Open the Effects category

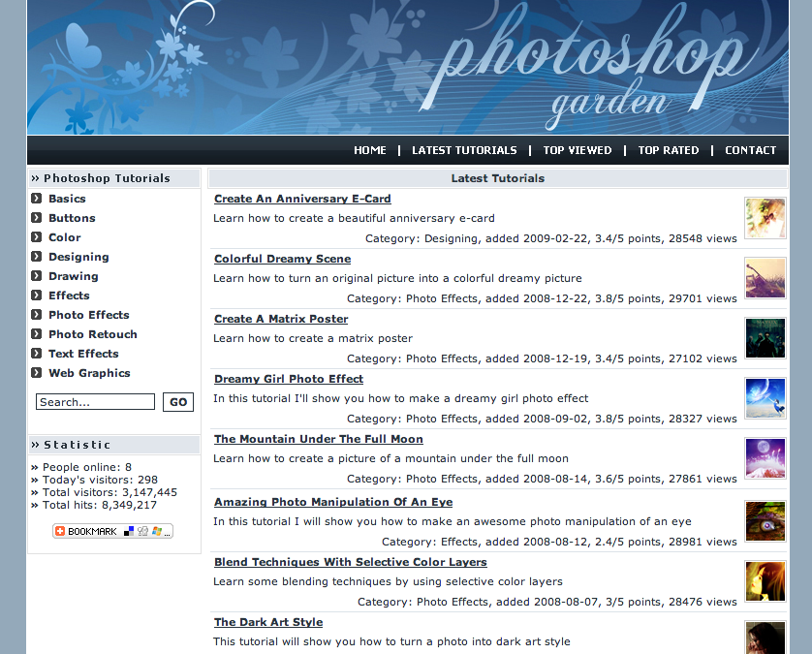69,296
